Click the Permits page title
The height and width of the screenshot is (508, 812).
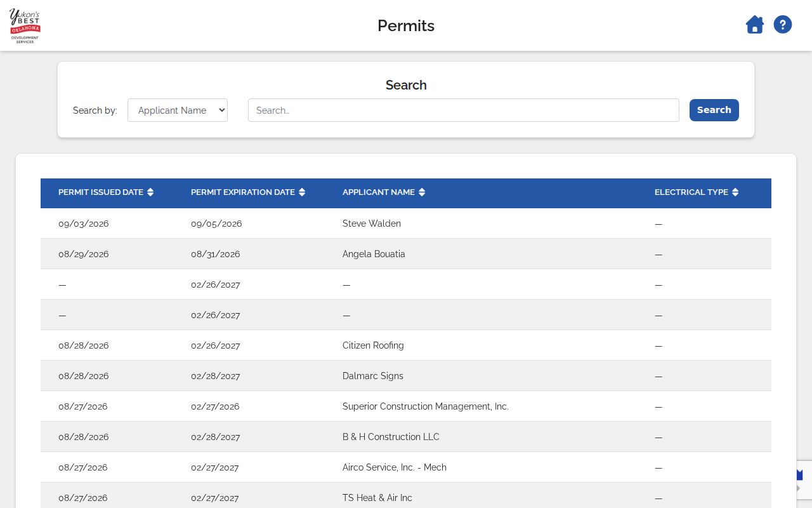click(x=406, y=25)
